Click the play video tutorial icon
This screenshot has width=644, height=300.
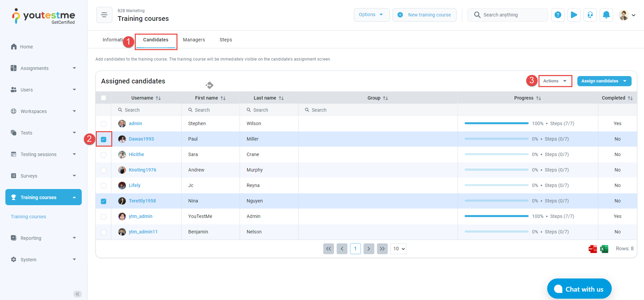pyautogui.click(x=574, y=15)
